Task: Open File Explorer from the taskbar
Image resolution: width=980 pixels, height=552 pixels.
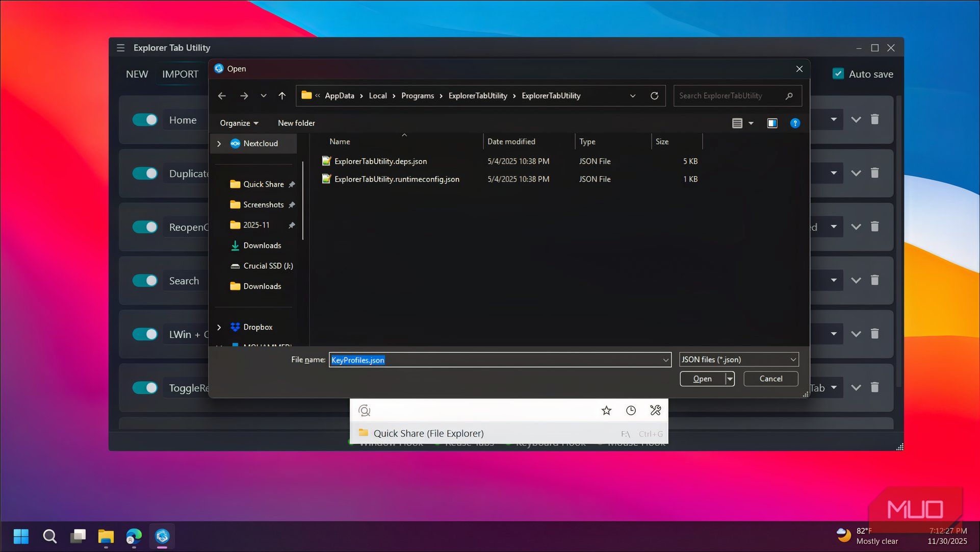Action: [106, 536]
